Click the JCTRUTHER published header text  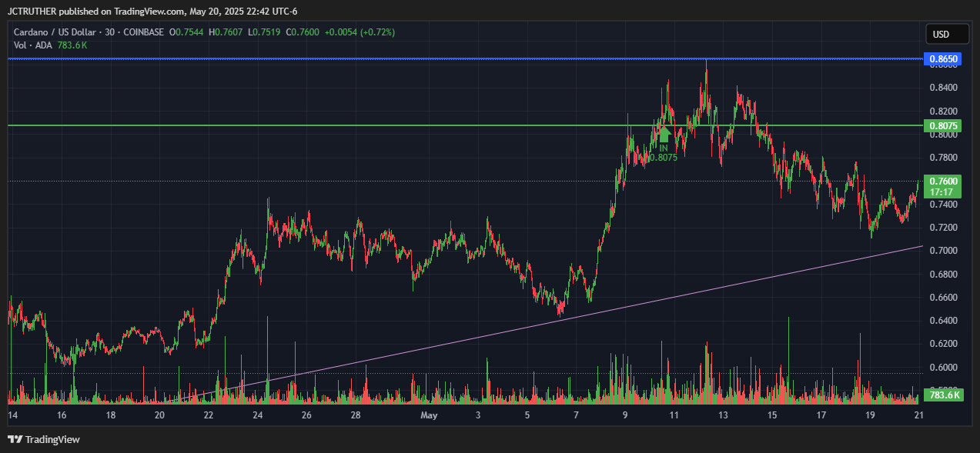(x=152, y=11)
